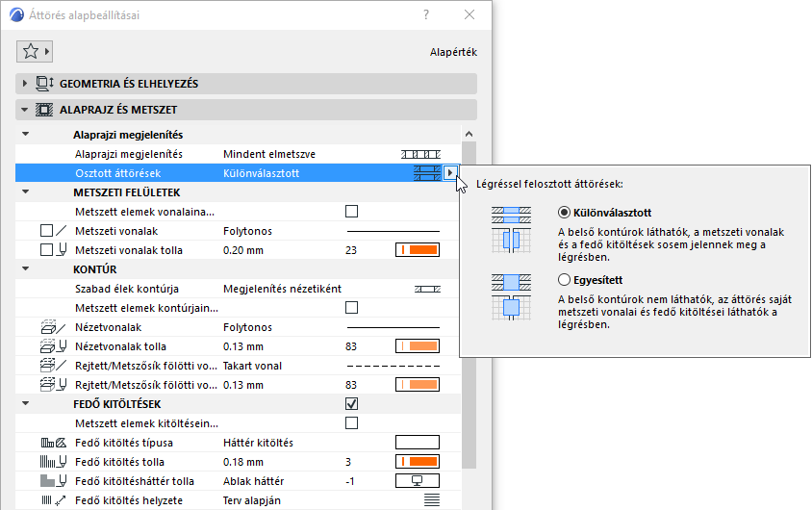This screenshot has height=510, width=812.
Task: Click the help question mark button
Action: pos(426,14)
